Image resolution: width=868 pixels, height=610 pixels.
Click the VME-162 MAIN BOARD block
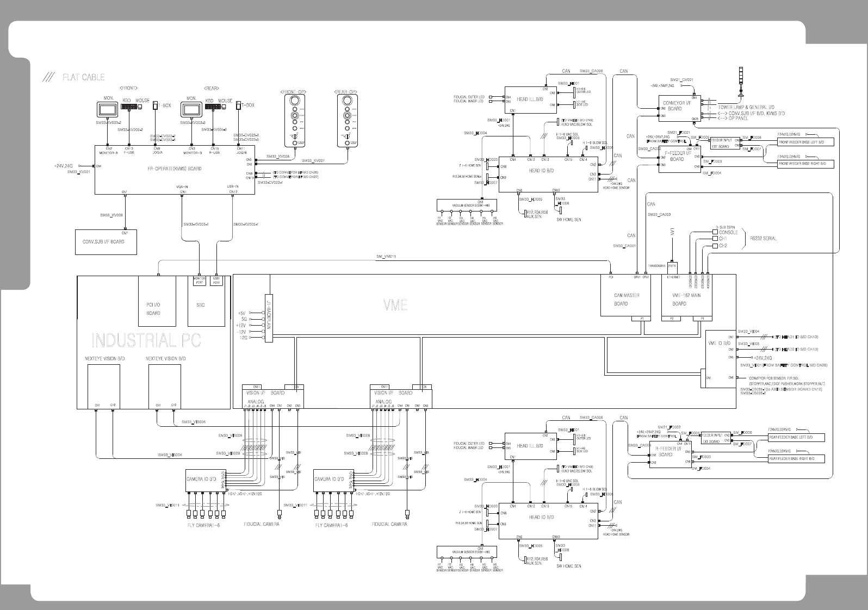point(687,295)
